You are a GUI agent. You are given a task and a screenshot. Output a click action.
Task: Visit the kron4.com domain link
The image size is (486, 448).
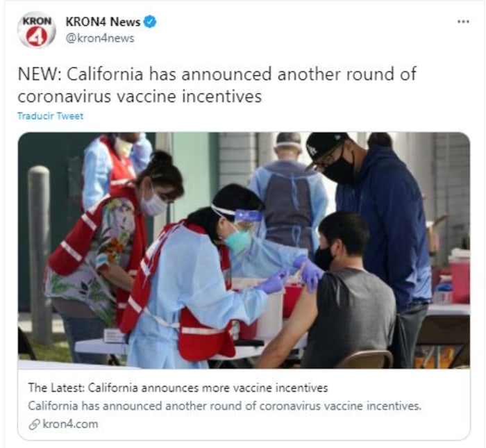click(x=70, y=424)
